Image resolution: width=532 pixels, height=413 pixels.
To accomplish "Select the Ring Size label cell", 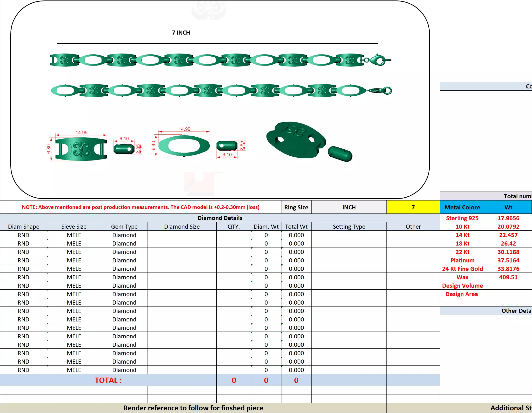I will click(296, 207).
